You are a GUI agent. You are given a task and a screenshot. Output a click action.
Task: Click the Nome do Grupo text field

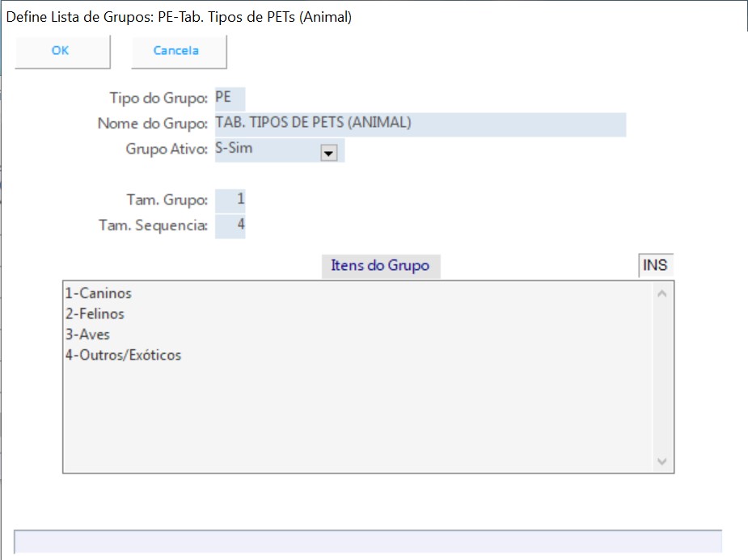pyautogui.click(x=420, y=124)
